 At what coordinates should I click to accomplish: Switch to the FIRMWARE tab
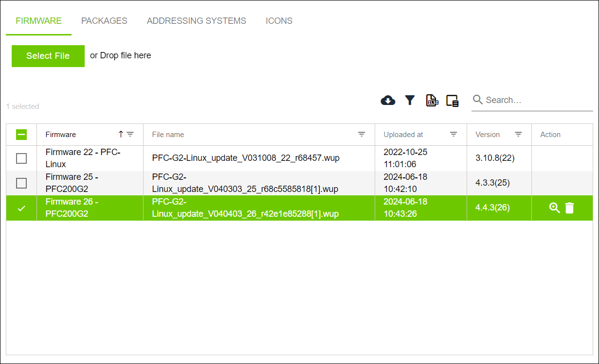click(38, 21)
